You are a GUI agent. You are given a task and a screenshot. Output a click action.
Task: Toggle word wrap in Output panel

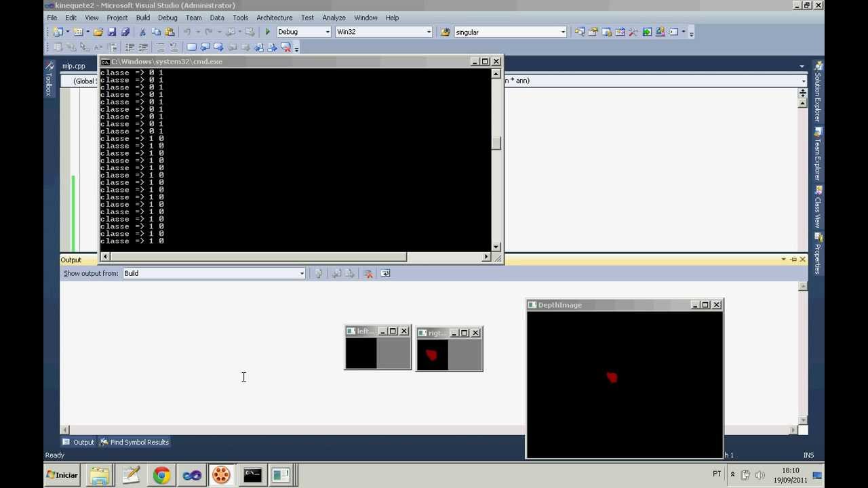(x=385, y=273)
